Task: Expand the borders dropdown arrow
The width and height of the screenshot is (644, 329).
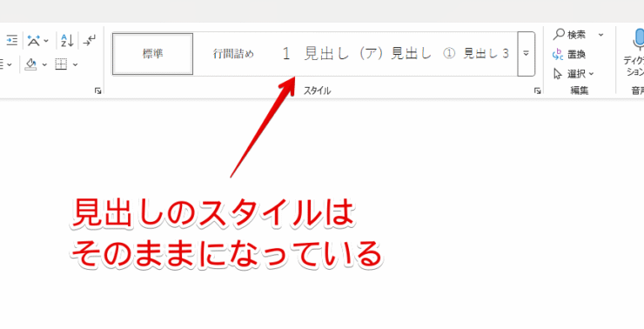Action: pyautogui.click(x=75, y=64)
